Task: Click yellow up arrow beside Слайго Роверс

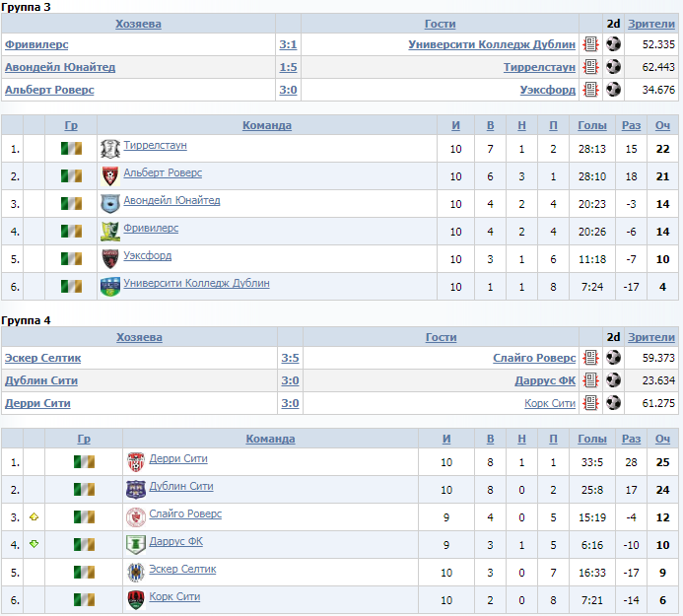Action: point(34,517)
